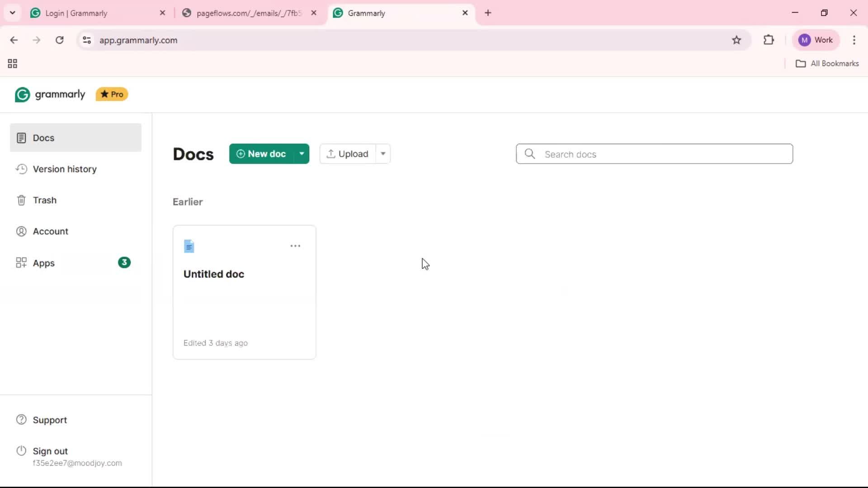Viewport: 868px width, 488px height.
Task: Expand the Upload dropdown arrow
Action: (383, 154)
